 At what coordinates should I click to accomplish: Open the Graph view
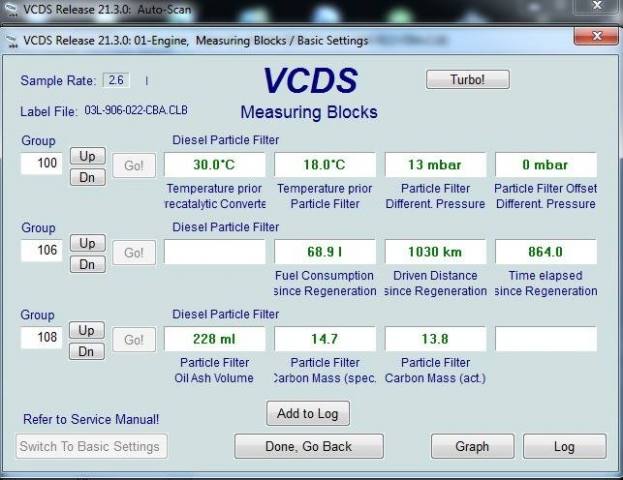[x=472, y=446]
